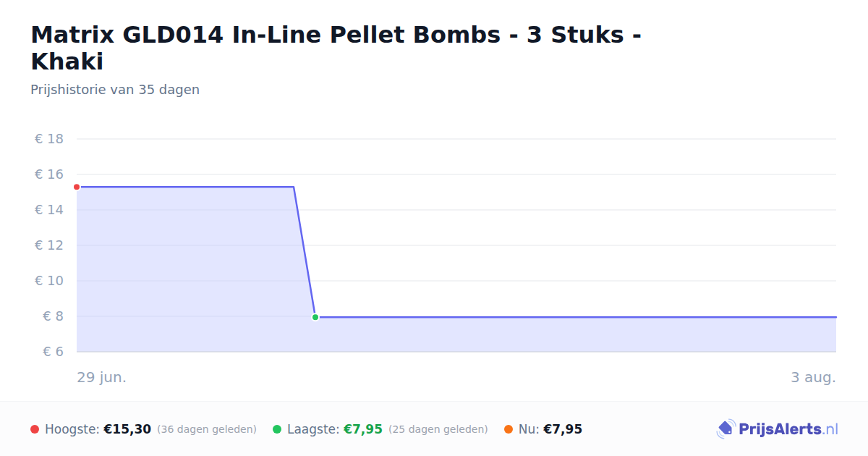
Task: Select the Laagste €7,95 price value
Action: click(x=363, y=429)
